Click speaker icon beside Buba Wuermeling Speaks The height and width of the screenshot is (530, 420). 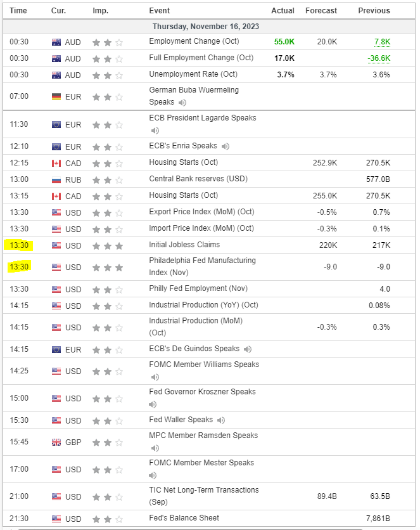(x=182, y=102)
